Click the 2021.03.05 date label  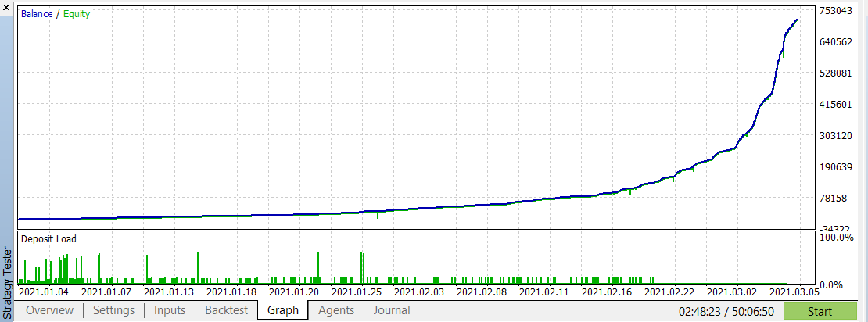coord(794,292)
